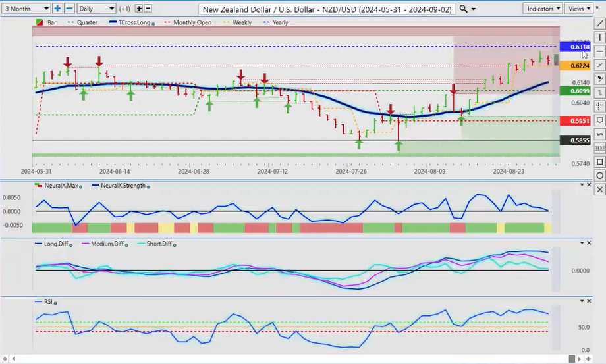Select the trend line drawing tool
Viewport: 606px width, 364px height.
[599, 24]
